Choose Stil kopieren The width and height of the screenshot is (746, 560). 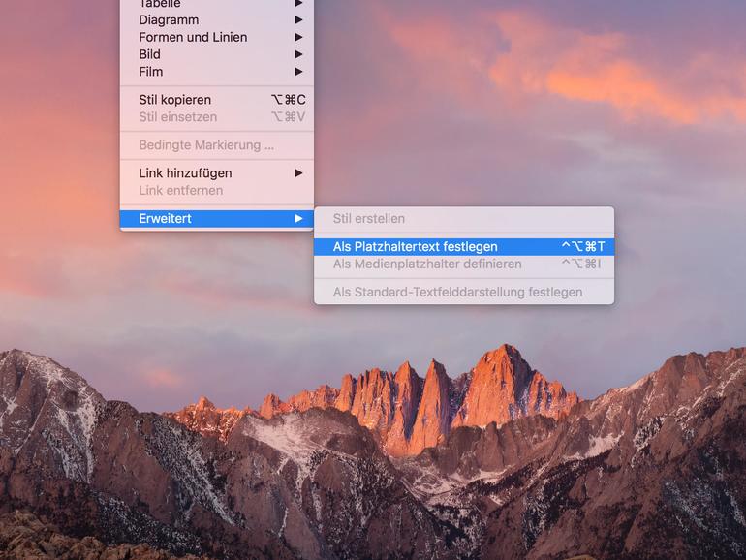click(216, 100)
